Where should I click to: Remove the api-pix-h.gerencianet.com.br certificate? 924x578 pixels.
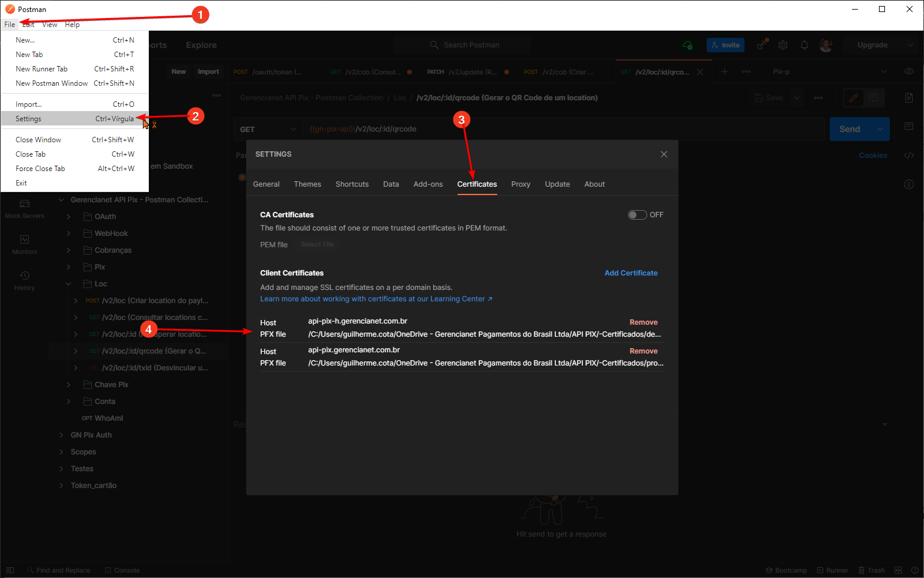[643, 322]
